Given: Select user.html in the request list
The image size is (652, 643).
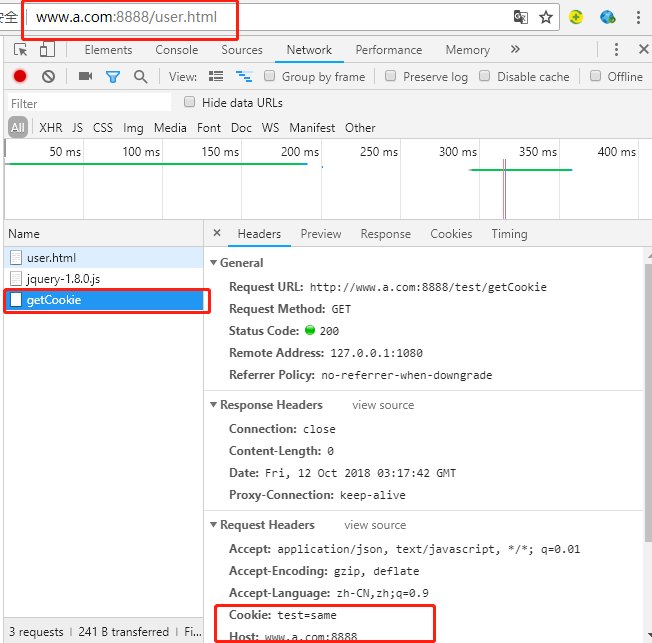Looking at the screenshot, I should tap(104, 258).
